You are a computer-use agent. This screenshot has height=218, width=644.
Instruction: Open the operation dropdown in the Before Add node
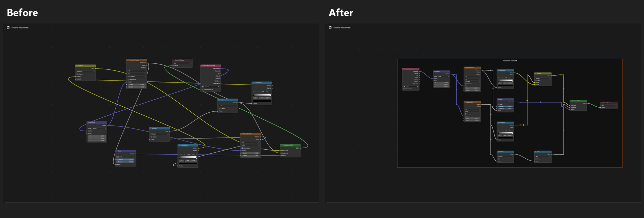click(228, 106)
